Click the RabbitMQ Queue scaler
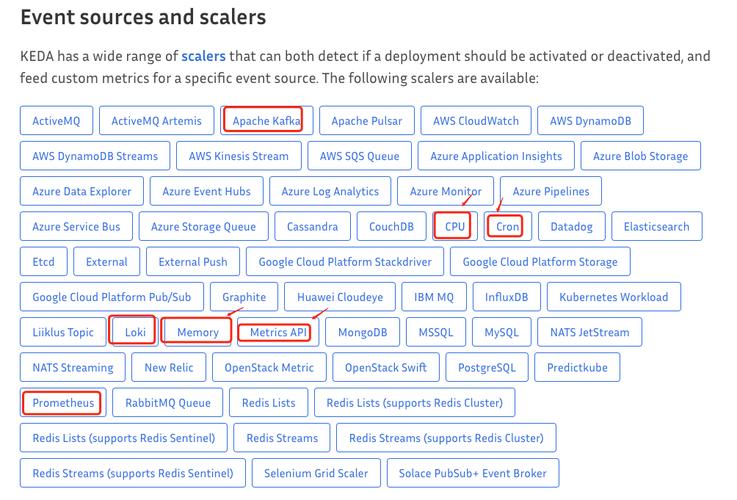 [168, 403]
